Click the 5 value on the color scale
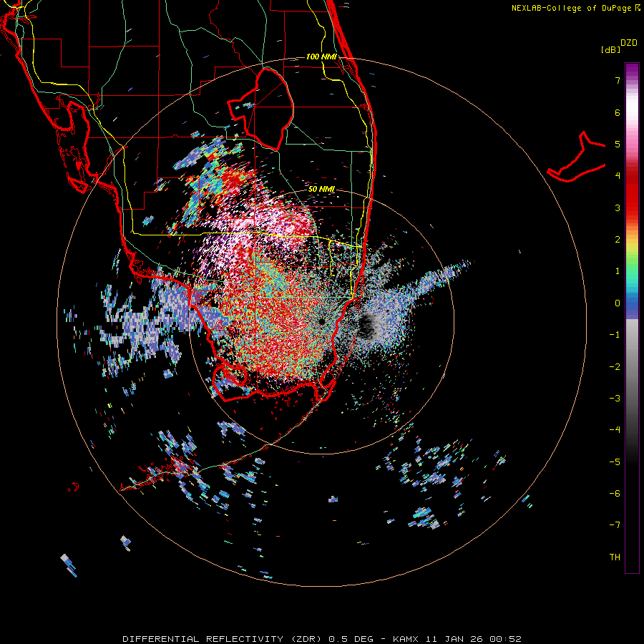This screenshot has height=644, width=644. tap(618, 144)
